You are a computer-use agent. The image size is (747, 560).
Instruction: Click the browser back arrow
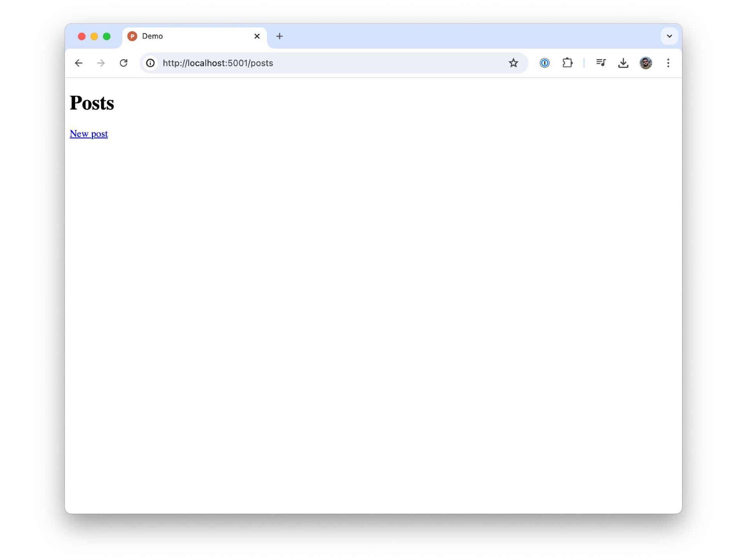pos(79,63)
